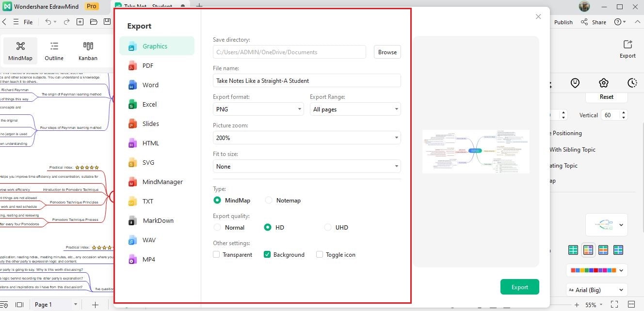Click the fit-width icon in the status bar
The image size is (644, 311).
pyautogui.click(x=631, y=305)
